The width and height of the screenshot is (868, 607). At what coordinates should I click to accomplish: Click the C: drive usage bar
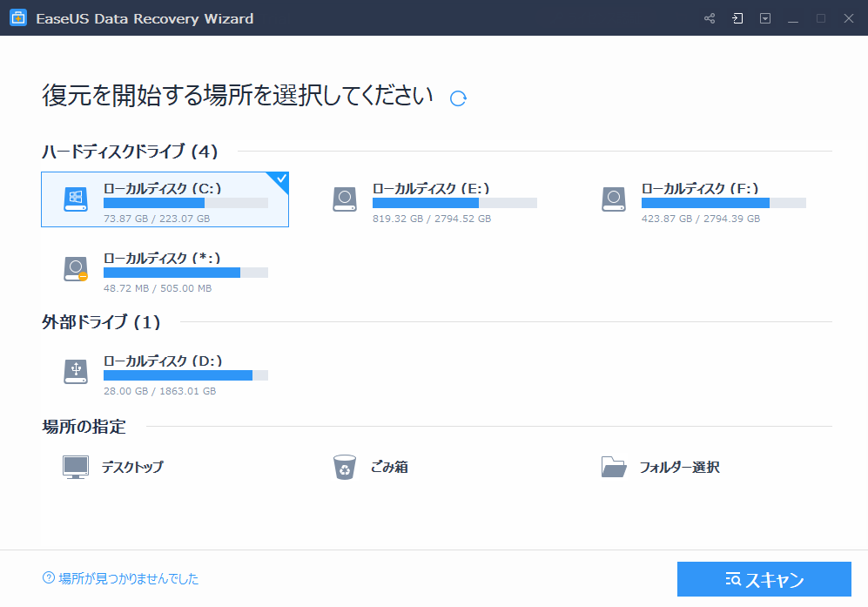[185, 203]
